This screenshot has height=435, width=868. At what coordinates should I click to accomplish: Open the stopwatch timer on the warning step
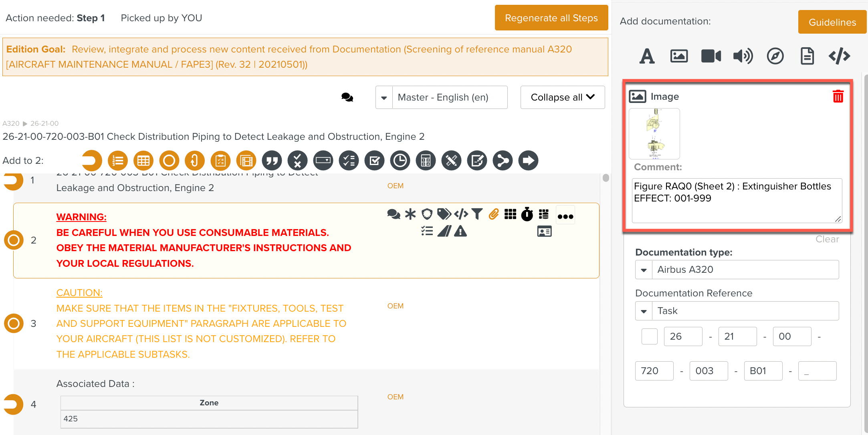527,214
